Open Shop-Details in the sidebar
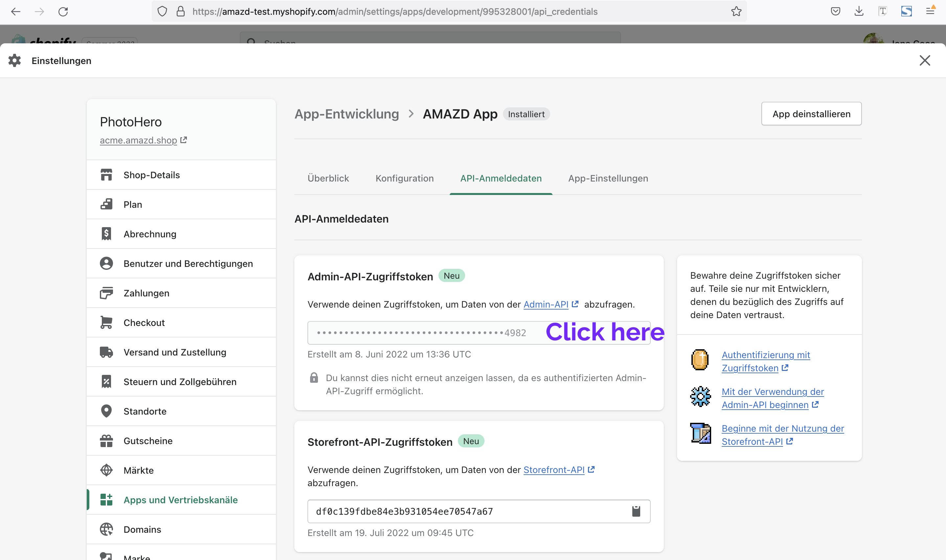 coord(181,175)
